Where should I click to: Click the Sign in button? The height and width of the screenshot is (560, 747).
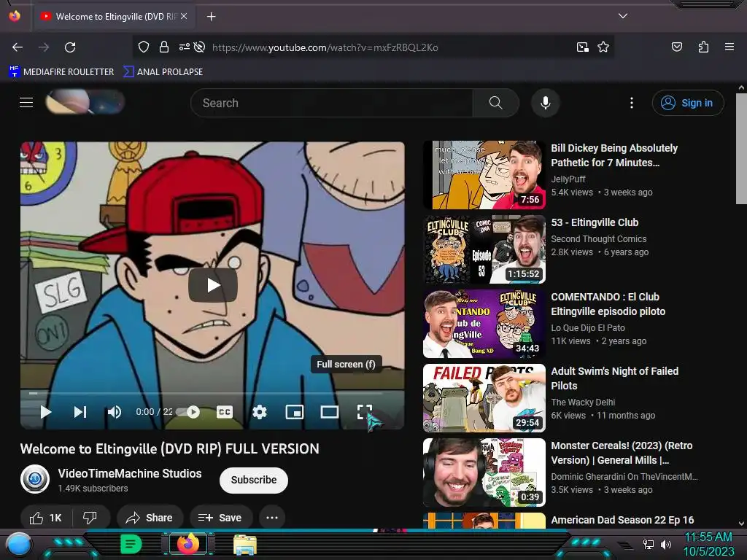coord(688,103)
